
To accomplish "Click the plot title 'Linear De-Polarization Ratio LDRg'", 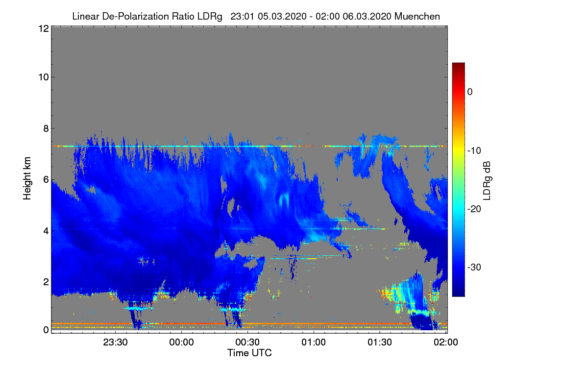I will point(147,16).
